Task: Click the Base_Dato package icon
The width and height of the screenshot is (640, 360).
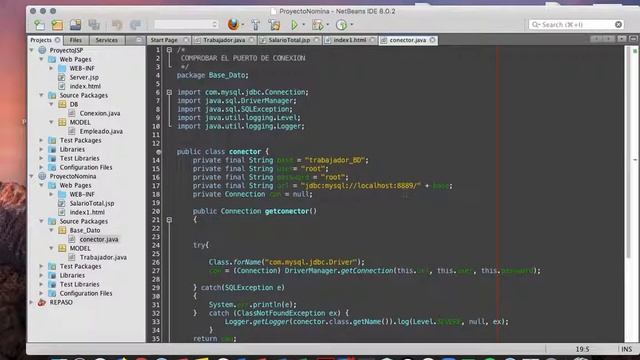Action: [62, 230]
